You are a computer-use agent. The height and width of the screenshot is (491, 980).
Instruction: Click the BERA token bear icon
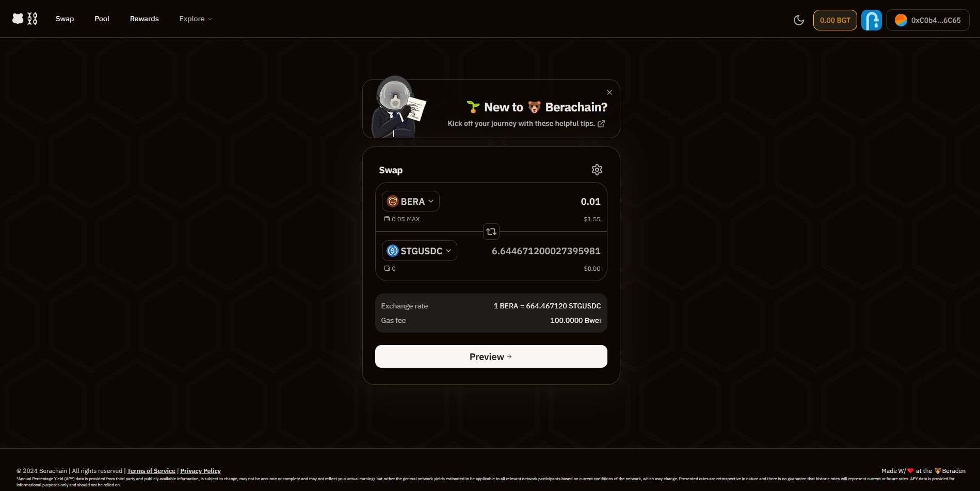393,201
